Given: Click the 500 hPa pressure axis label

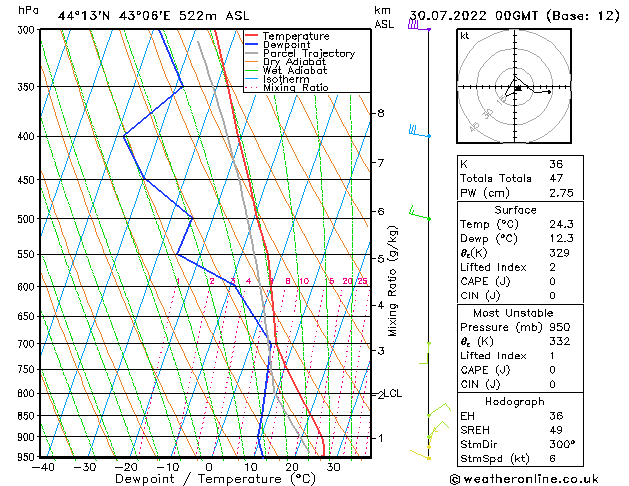Looking at the screenshot, I should 26,219.
